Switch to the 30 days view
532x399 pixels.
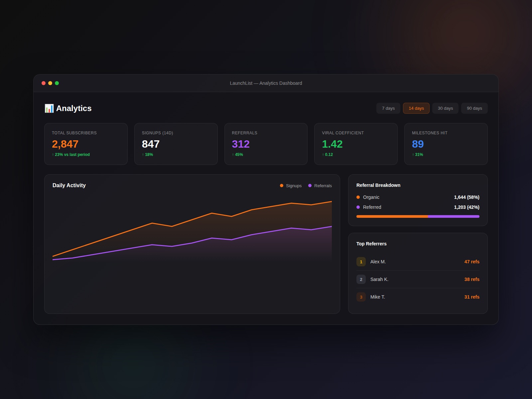pyautogui.click(x=445, y=108)
